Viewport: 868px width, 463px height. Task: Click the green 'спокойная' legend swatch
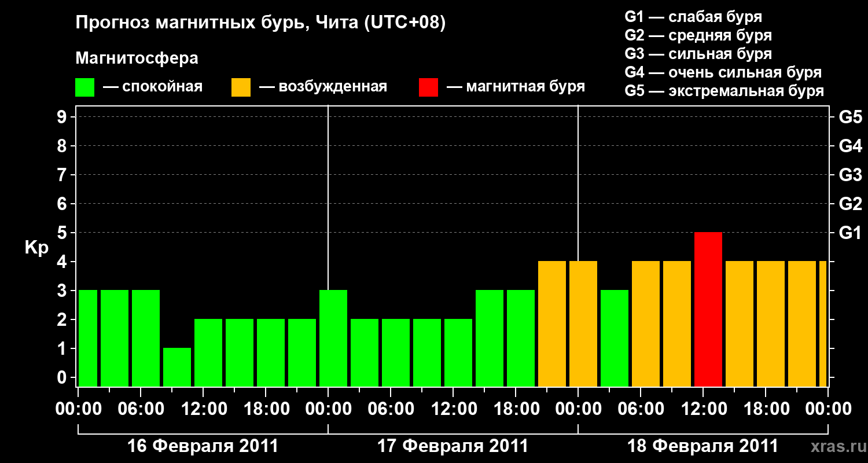(85, 87)
